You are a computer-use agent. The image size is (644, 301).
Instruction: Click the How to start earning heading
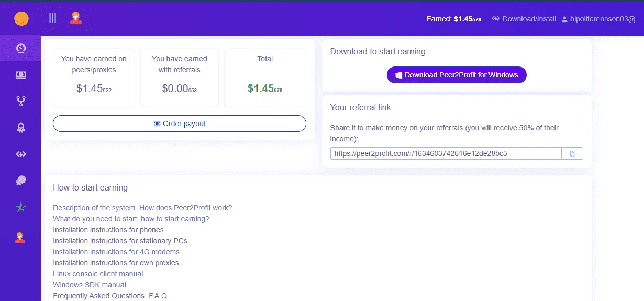tap(90, 187)
